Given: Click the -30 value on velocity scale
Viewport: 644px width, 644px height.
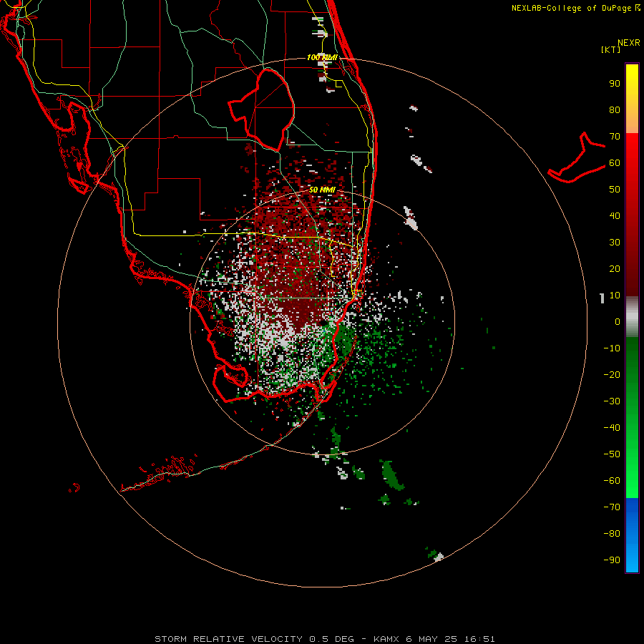Looking at the screenshot, I should point(612,401).
